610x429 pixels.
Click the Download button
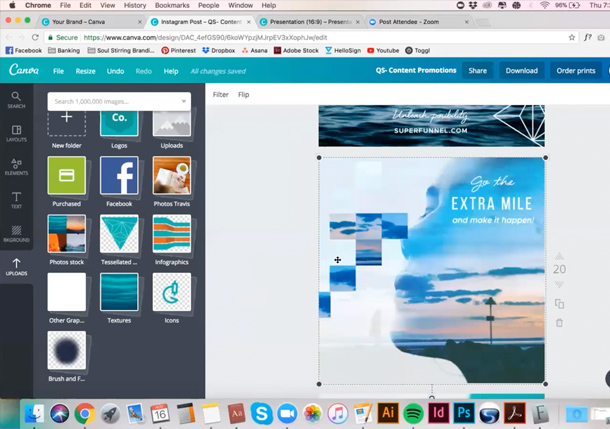click(x=521, y=71)
